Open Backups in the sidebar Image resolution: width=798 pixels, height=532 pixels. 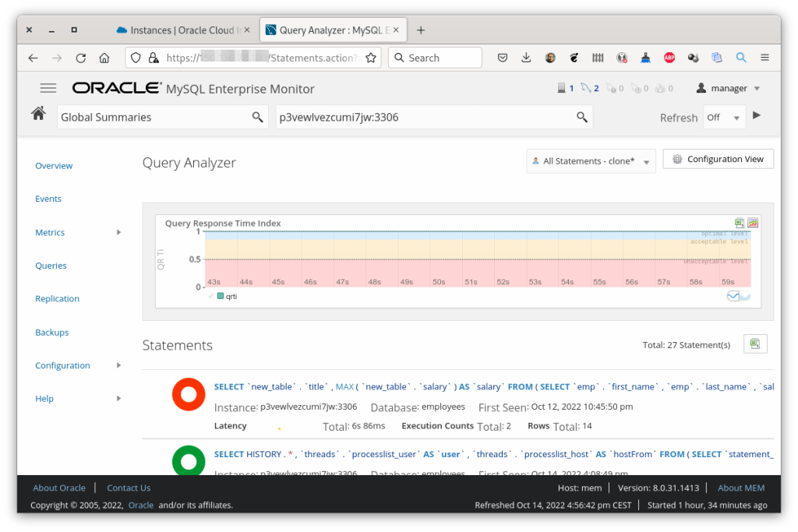52,332
